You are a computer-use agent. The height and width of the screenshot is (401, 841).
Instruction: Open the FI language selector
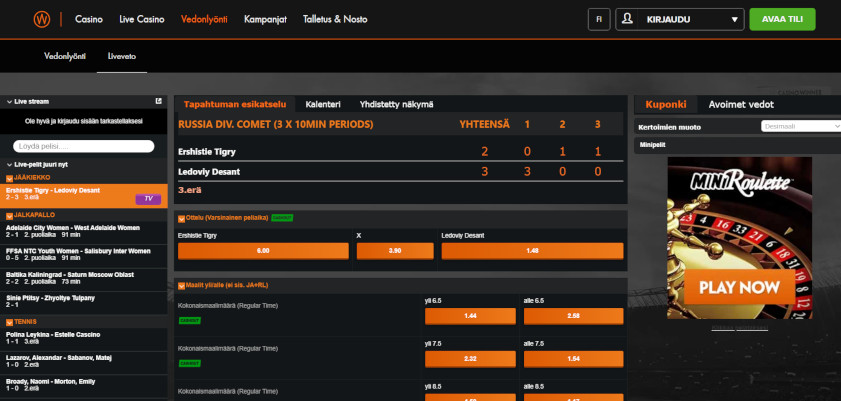click(x=599, y=19)
